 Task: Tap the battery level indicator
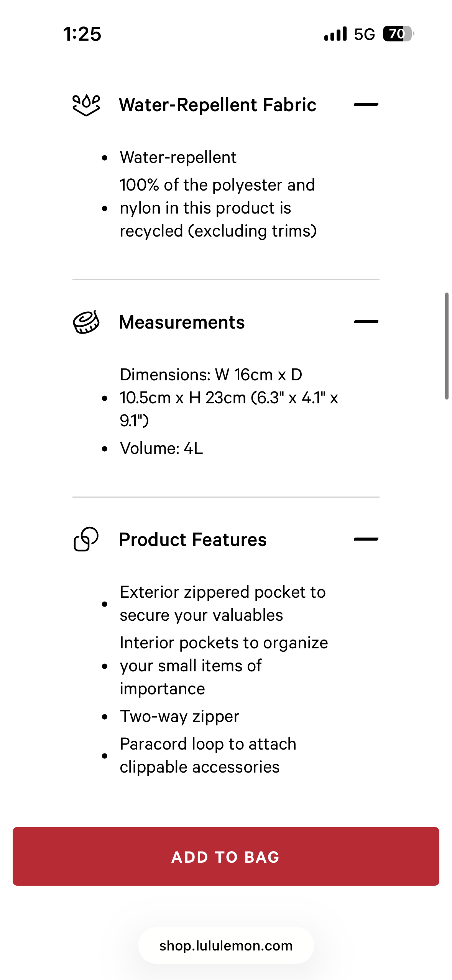click(399, 34)
